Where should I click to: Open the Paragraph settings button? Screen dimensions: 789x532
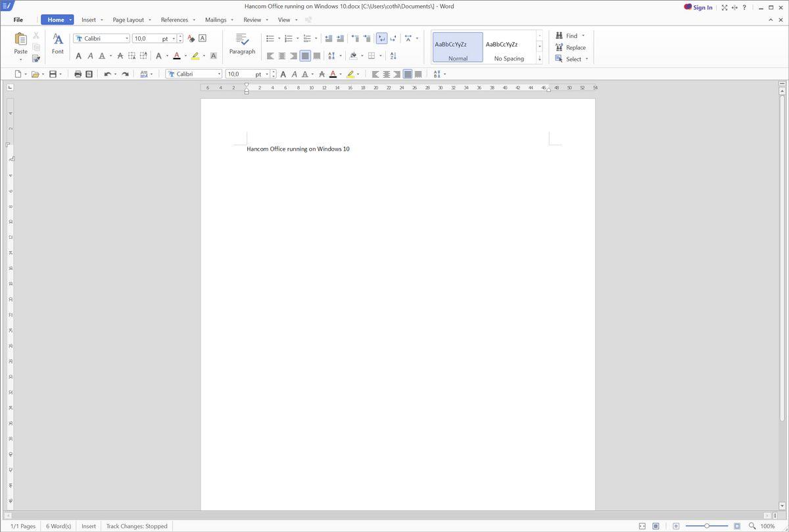[x=242, y=43]
